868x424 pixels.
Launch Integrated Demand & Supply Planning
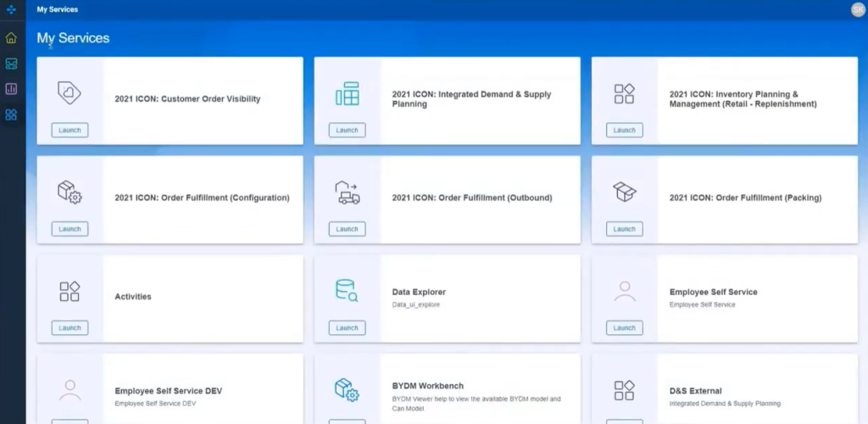click(x=347, y=131)
